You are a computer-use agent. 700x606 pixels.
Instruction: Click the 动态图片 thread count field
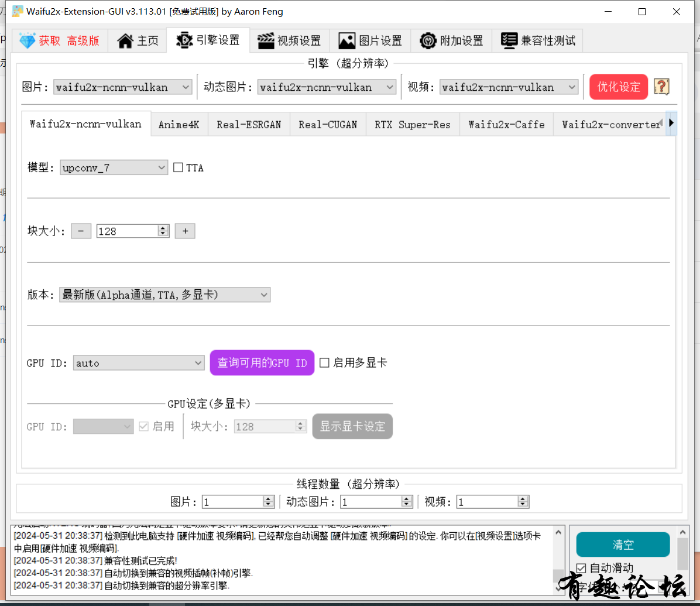coord(370,502)
